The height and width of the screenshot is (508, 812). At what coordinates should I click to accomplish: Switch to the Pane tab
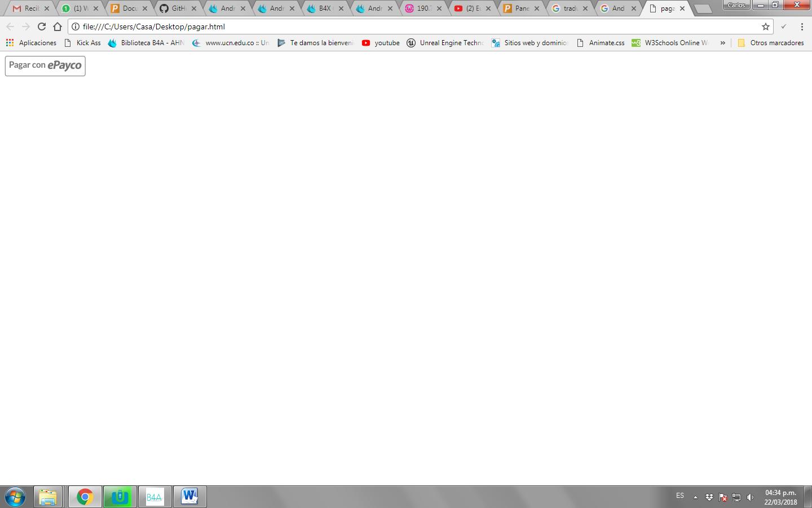[522, 8]
